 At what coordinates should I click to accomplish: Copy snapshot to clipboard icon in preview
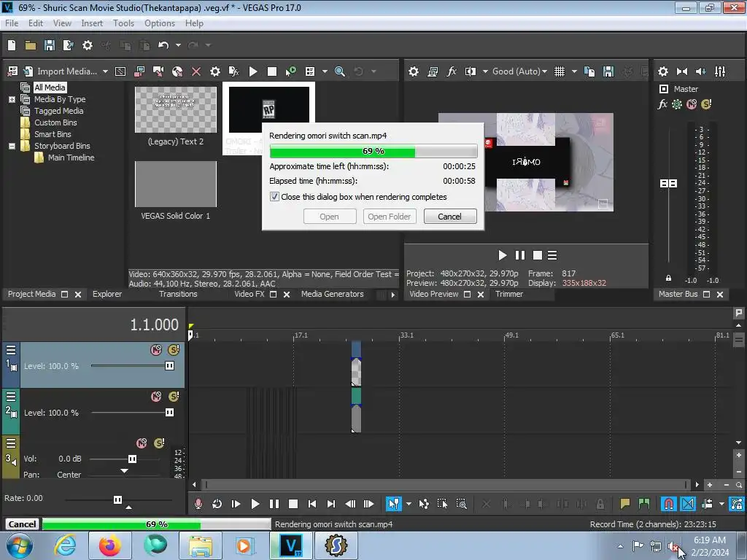589,71
